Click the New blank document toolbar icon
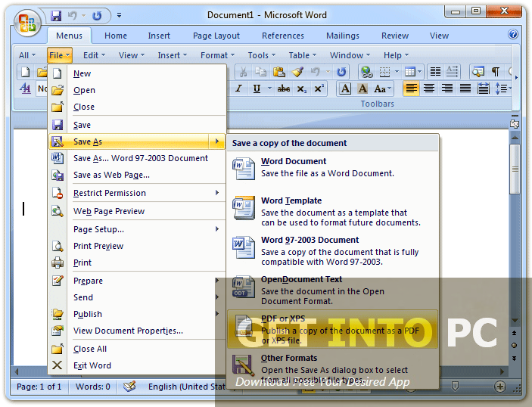 (26, 72)
